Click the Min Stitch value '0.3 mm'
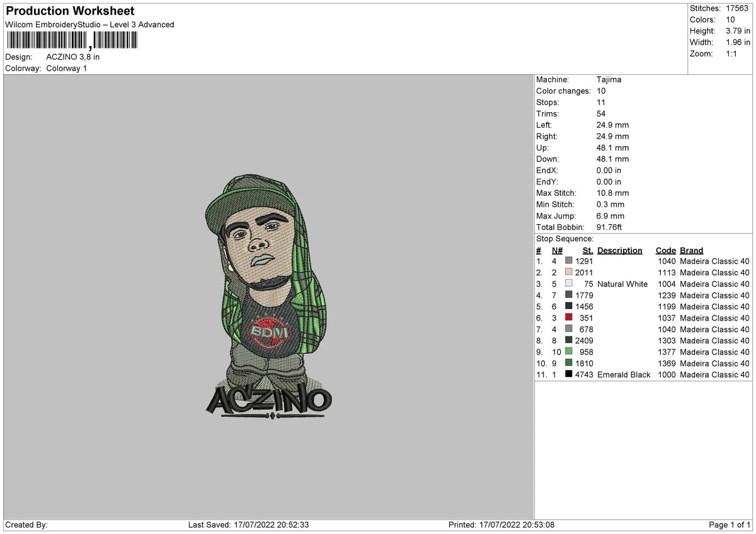 click(x=610, y=204)
